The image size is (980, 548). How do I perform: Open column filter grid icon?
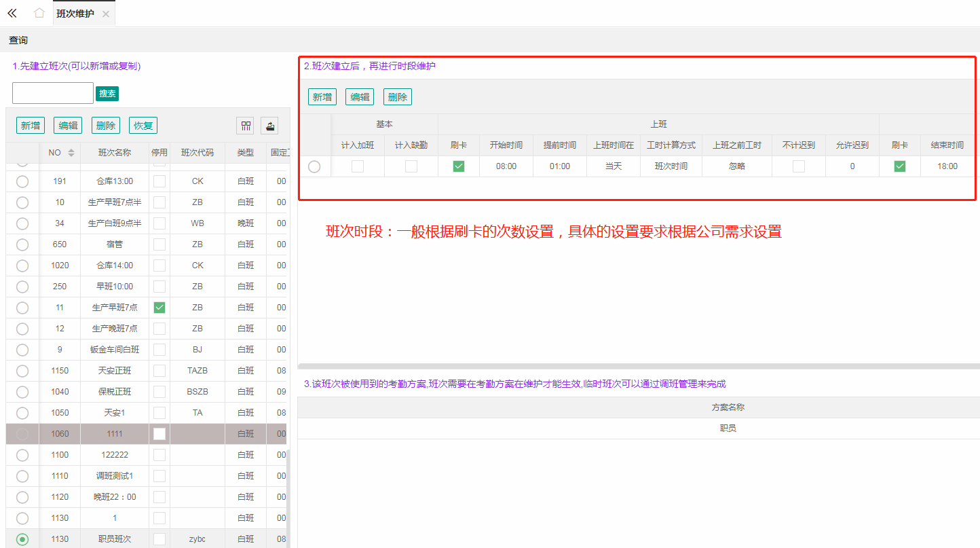tap(245, 126)
